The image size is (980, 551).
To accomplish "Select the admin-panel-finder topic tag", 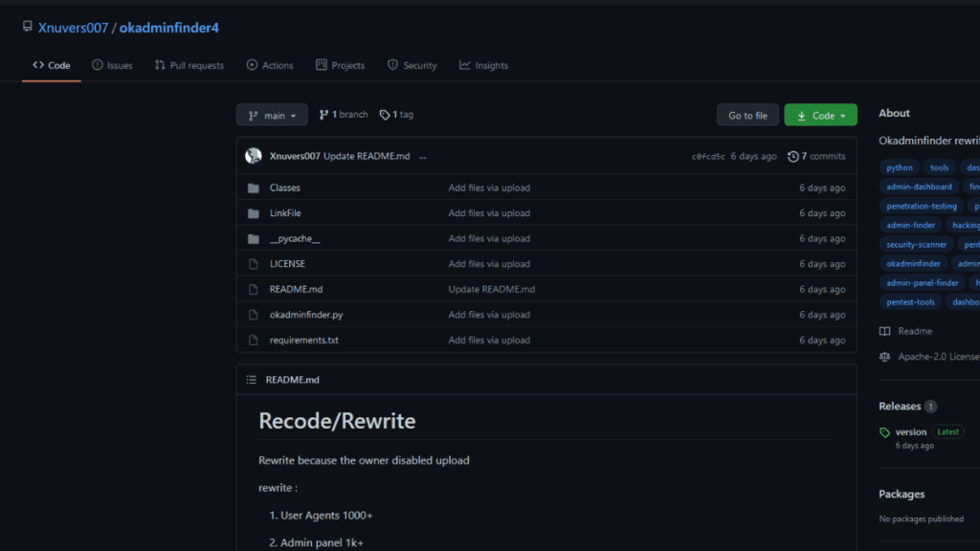I will [922, 283].
